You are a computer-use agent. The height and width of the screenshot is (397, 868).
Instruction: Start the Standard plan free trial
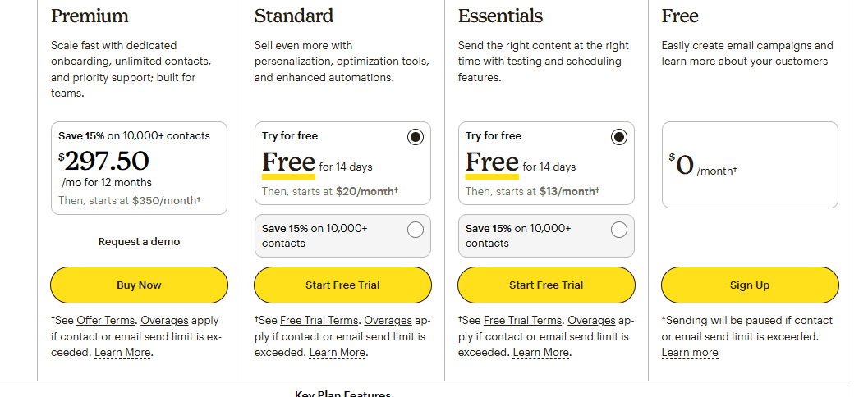(x=342, y=285)
